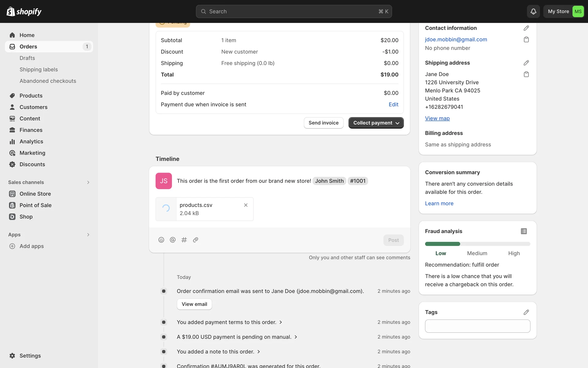Go to Customers in sidebar

click(x=33, y=107)
